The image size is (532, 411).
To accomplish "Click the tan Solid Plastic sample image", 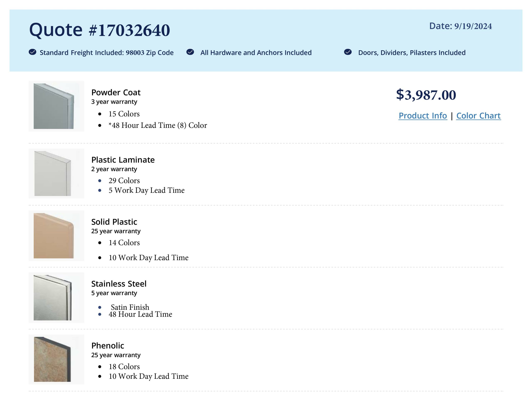I will click(56, 236).
